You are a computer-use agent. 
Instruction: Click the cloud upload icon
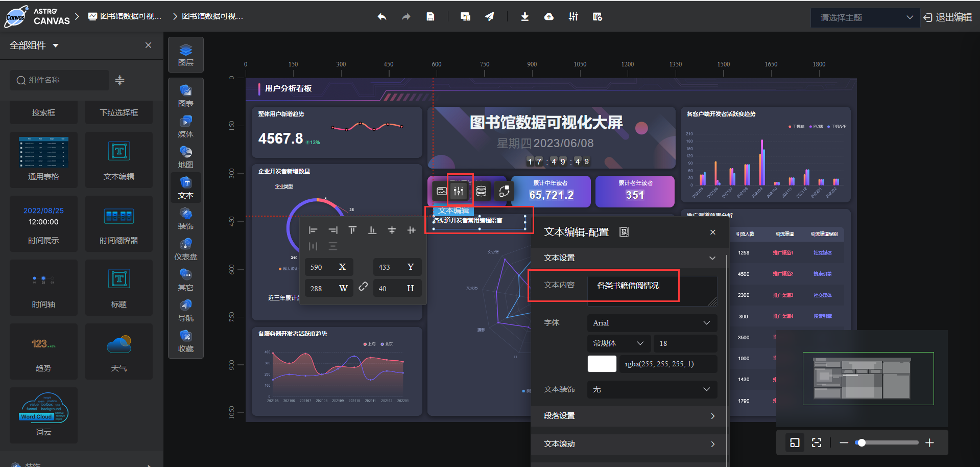(x=548, y=16)
